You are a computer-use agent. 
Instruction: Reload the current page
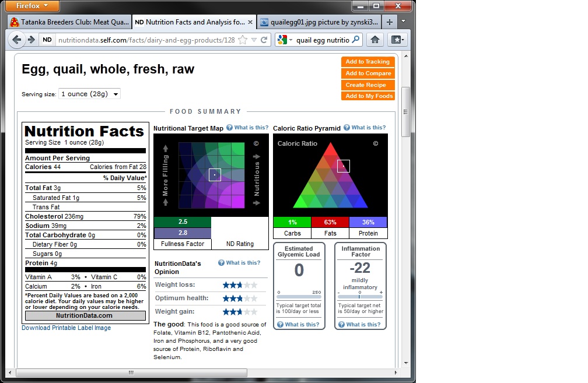[264, 40]
